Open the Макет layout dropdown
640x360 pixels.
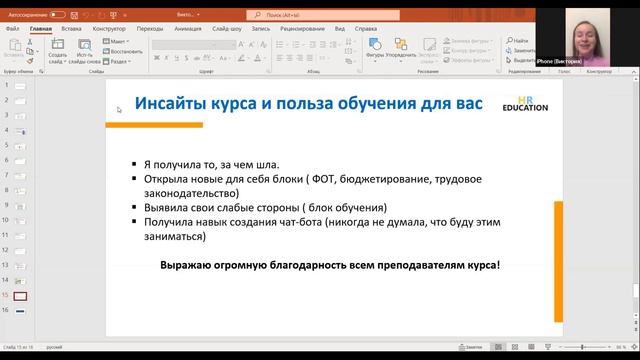pyautogui.click(x=116, y=41)
